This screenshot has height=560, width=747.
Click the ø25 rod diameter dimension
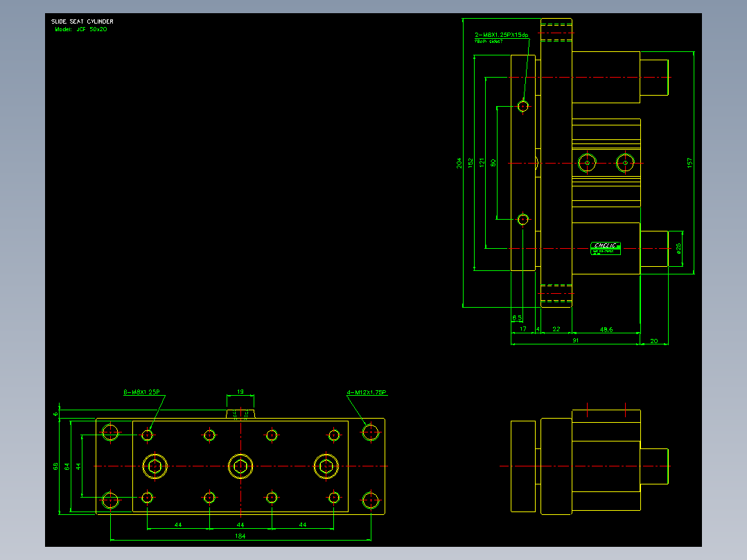coord(678,248)
